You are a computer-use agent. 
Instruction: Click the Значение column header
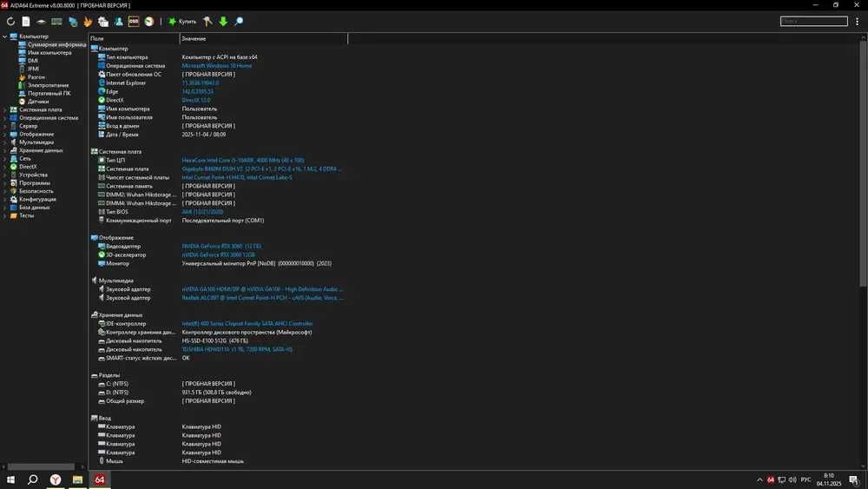coord(264,39)
